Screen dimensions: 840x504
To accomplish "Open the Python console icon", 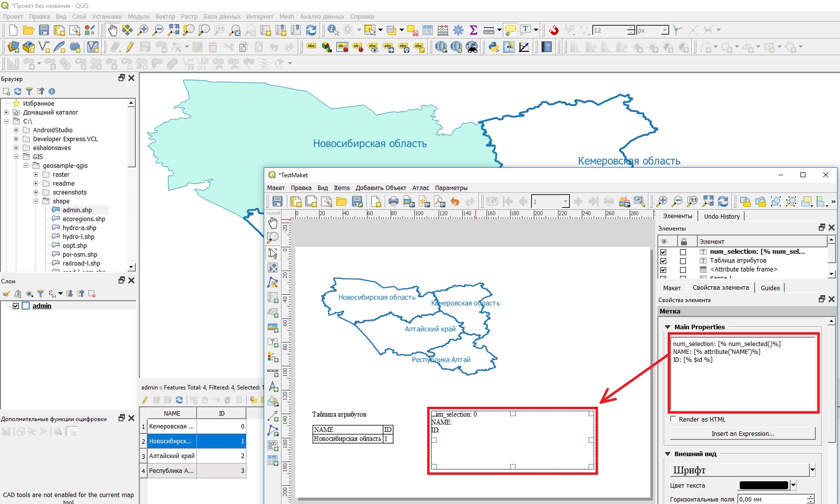I will 493,47.
